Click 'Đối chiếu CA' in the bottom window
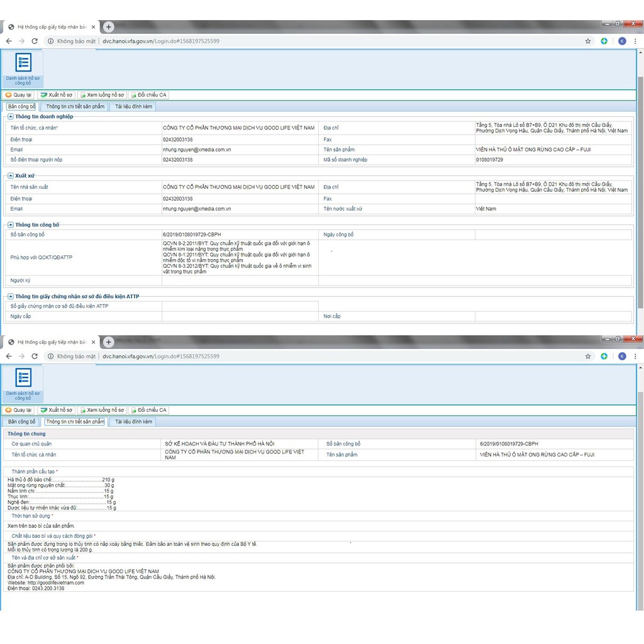This screenshot has height=644, width=644. (148, 410)
